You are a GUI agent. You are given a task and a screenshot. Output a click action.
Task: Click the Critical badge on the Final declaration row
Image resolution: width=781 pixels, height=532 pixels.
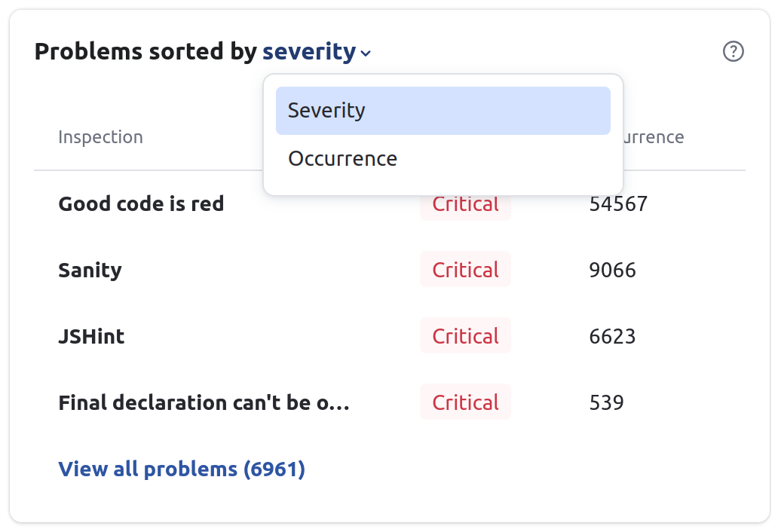pyautogui.click(x=465, y=402)
